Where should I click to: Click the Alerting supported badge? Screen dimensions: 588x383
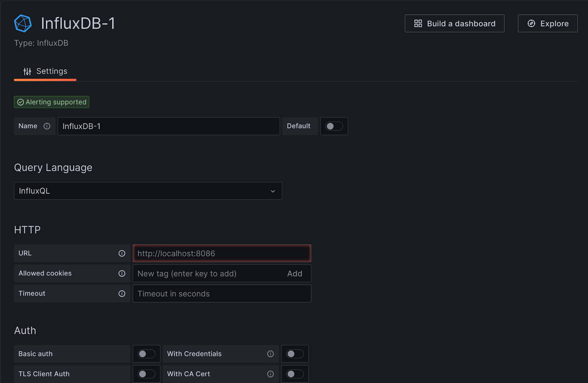(x=52, y=102)
